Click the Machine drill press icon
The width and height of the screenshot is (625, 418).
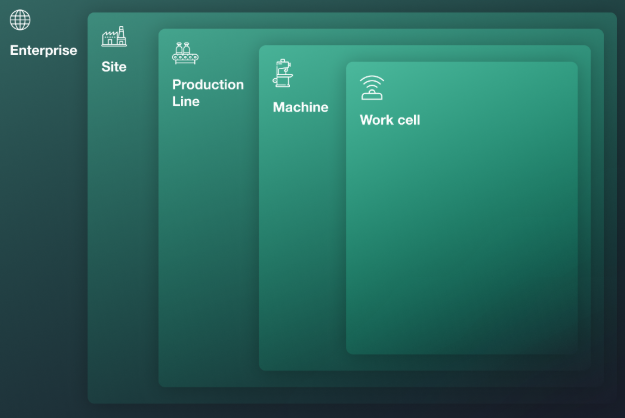coord(283,73)
